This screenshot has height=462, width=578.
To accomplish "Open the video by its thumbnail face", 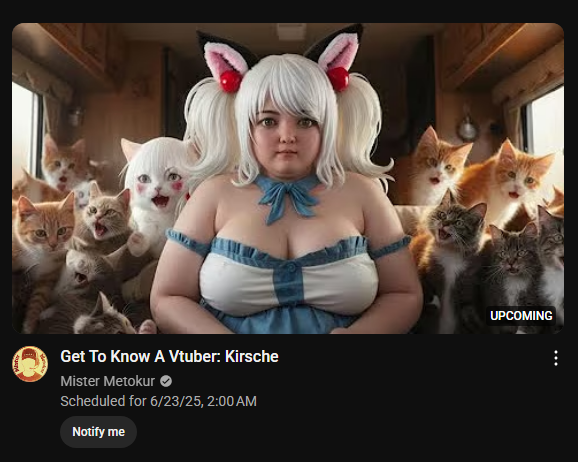I will 287,142.
